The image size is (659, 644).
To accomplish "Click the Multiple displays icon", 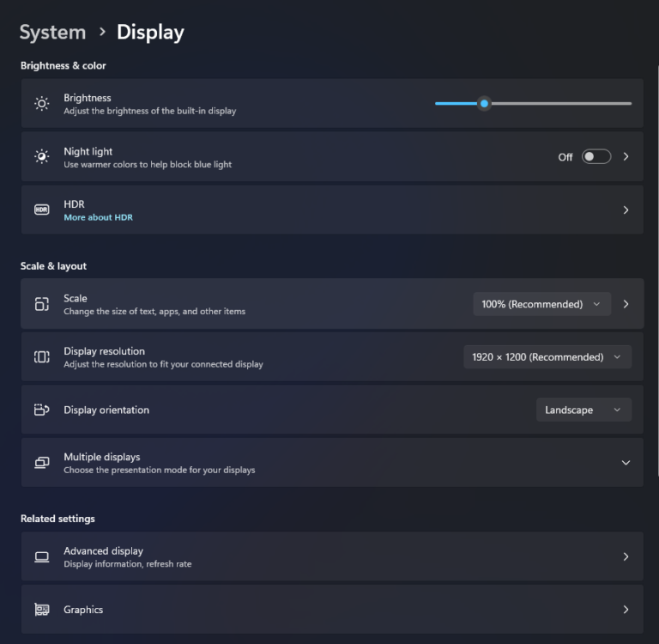I will click(x=41, y=463).
